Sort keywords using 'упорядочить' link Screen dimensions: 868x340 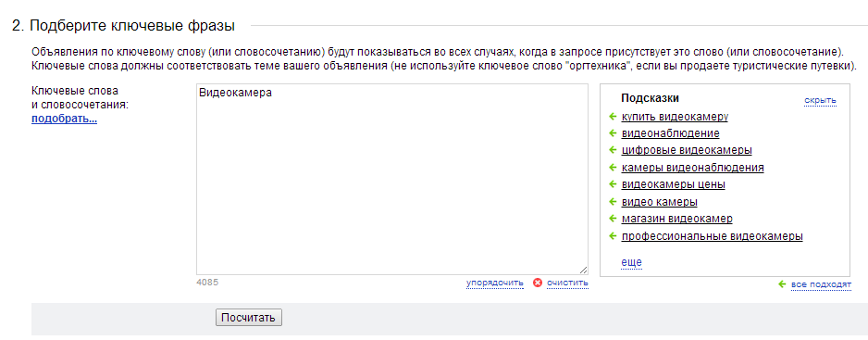pos(495,283)
